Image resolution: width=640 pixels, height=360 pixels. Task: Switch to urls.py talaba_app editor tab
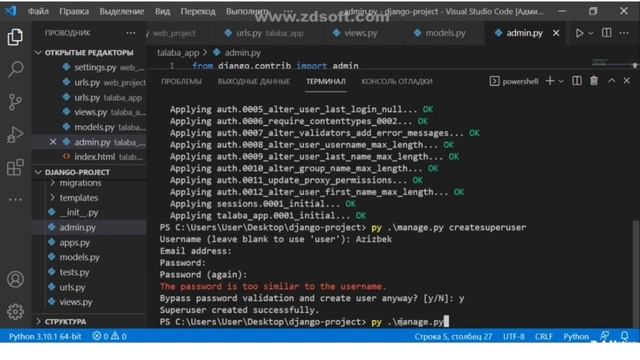coord(264,33)
